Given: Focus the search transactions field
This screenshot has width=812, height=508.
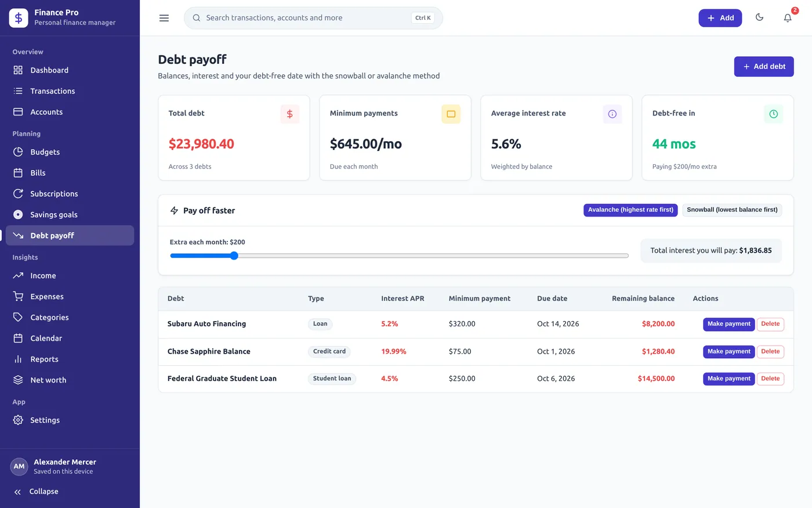Looking at the screenshot, I should coord(313,18).
